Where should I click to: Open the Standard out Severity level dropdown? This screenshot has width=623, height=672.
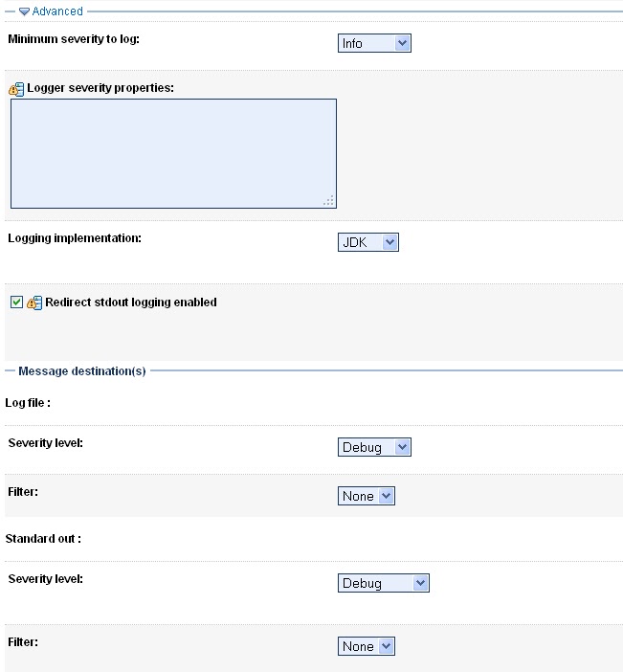tap(383, 583)
